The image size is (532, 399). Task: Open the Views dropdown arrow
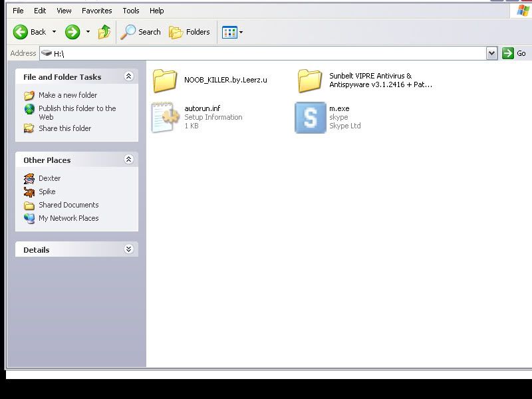tap(241, 33)
